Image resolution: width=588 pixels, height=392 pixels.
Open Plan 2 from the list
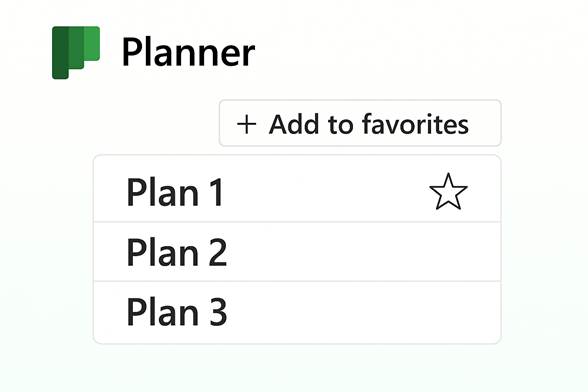pos(297,252)
